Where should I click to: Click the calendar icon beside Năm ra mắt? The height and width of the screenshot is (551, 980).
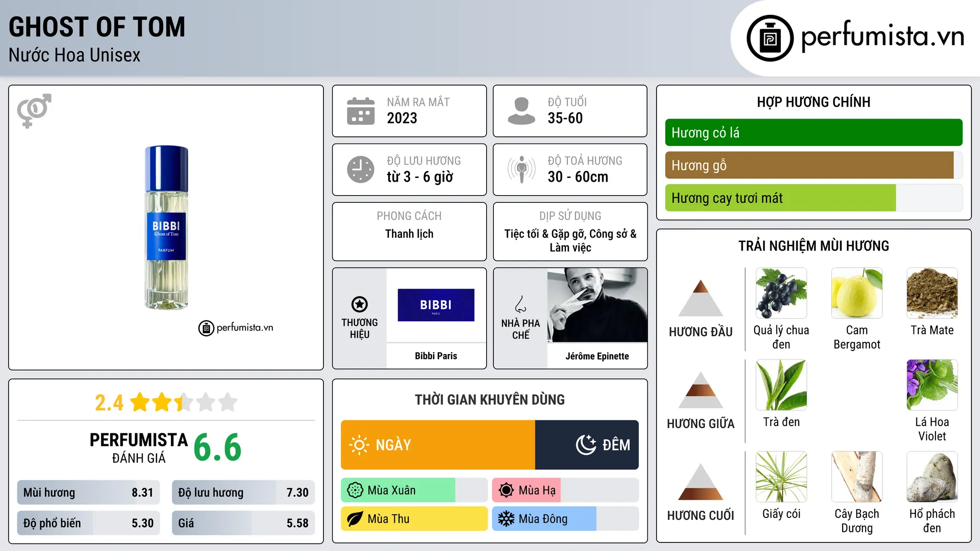pos(361,111)
